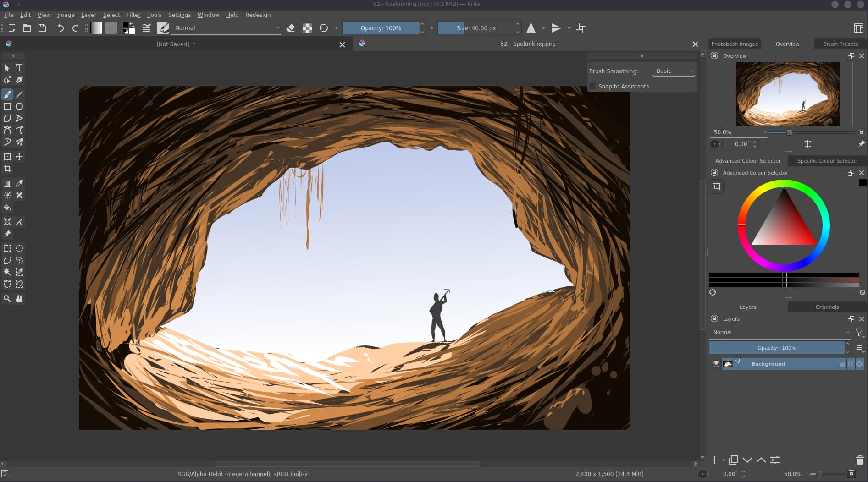Open the layer blending mode dropdown
The width and height of the screenshot is (868, 482).
780,332
